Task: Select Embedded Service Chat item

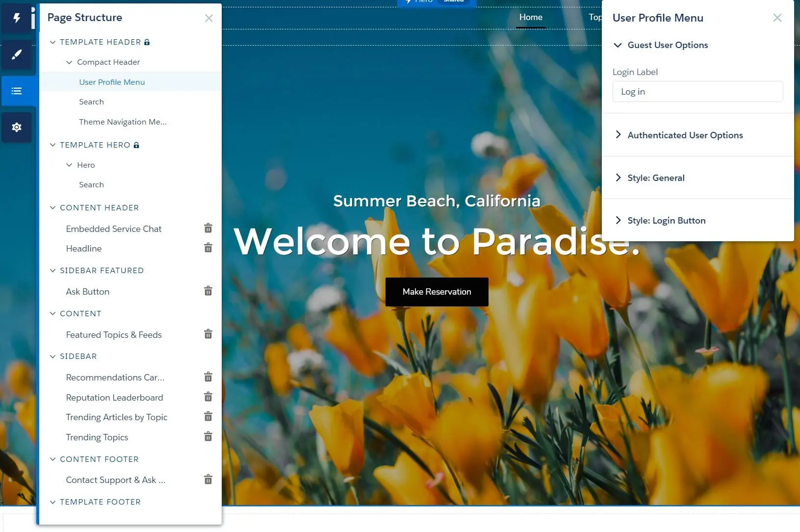Action: [x=114, y=229]
